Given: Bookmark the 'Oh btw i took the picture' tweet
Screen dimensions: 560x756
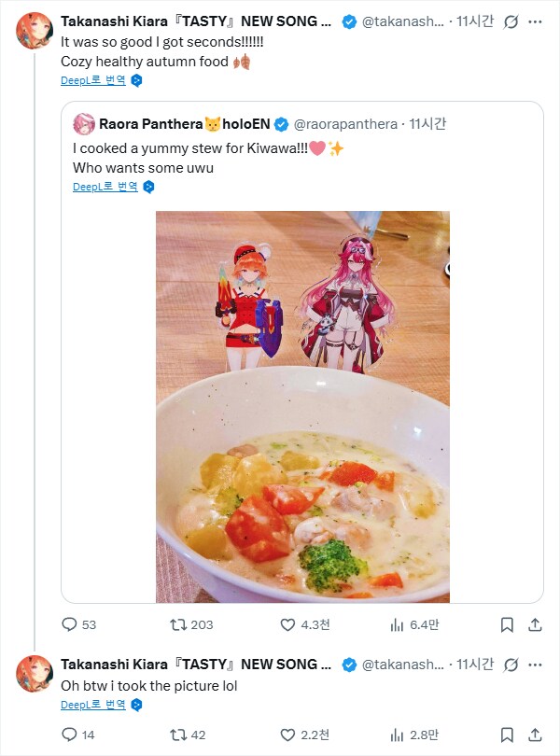Looking at the screenshot, I should [506, 735].
